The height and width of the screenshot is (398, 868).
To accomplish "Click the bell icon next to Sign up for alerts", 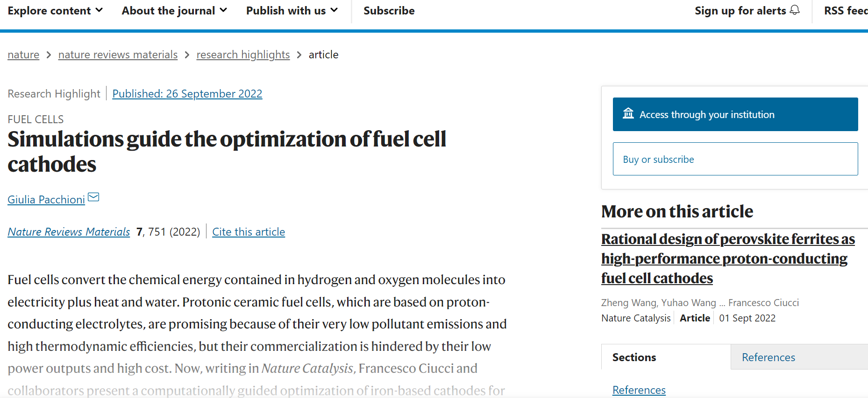I will (x=795, y=10).
